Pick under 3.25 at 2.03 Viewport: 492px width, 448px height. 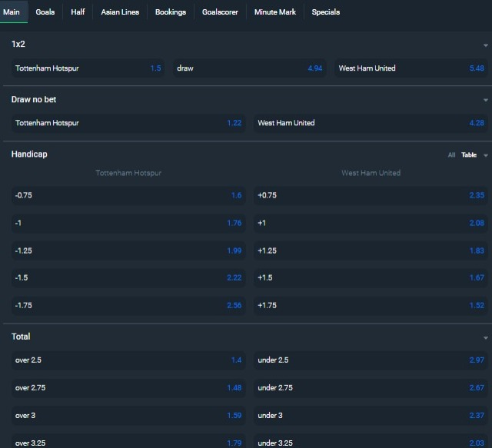tap(371, 441)
